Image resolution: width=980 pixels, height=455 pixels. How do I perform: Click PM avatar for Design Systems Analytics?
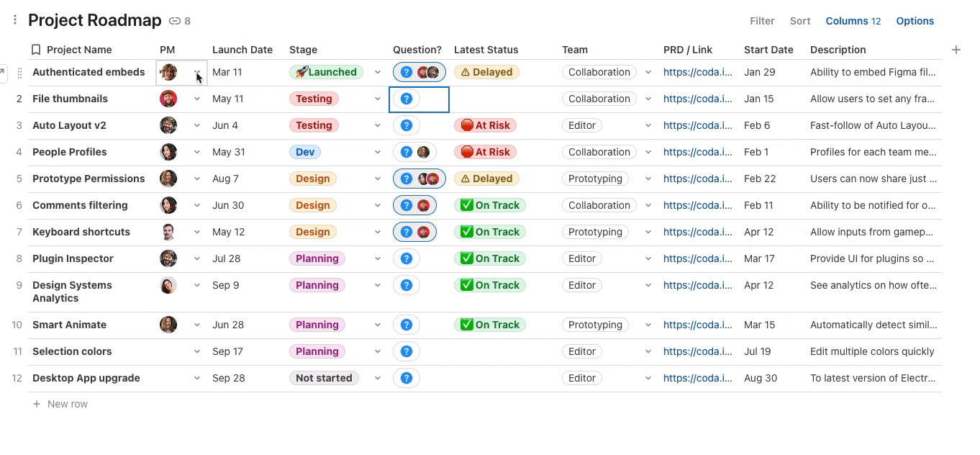pyautogui.click(x=168, y=286)
